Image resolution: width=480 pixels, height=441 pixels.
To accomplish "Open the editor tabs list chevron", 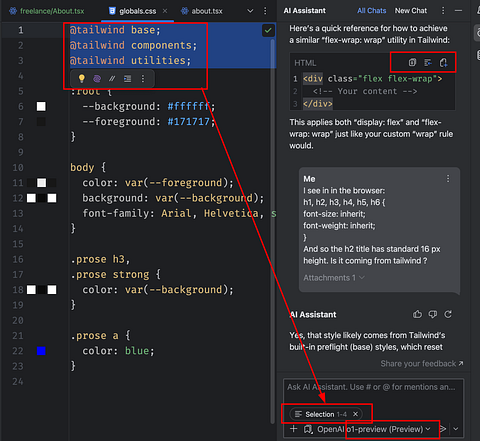I will (250, 11).
